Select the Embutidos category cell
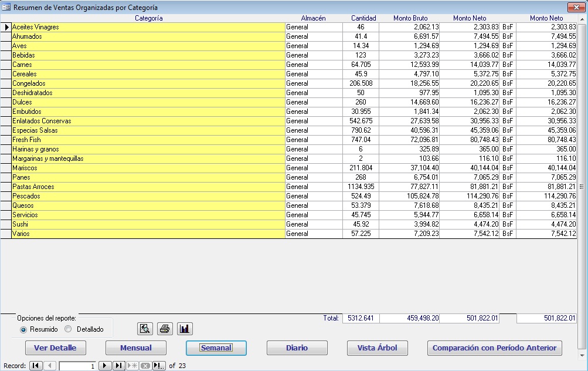Image resolution: width=588 pixels, height=371 pixels. tap(148, 112)
